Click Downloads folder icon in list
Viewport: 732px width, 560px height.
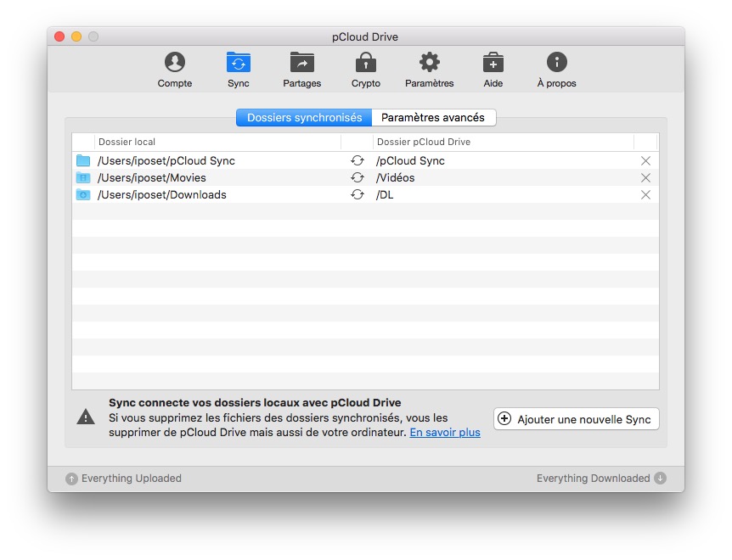click(x=83, y=194)
